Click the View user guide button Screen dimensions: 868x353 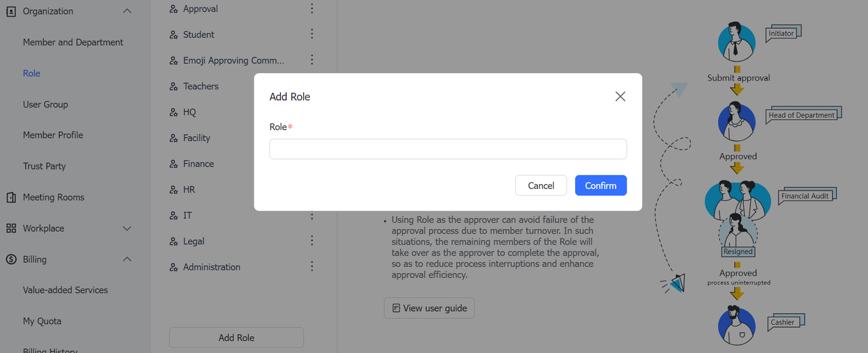pyautogui.click(x=429, y=308)
